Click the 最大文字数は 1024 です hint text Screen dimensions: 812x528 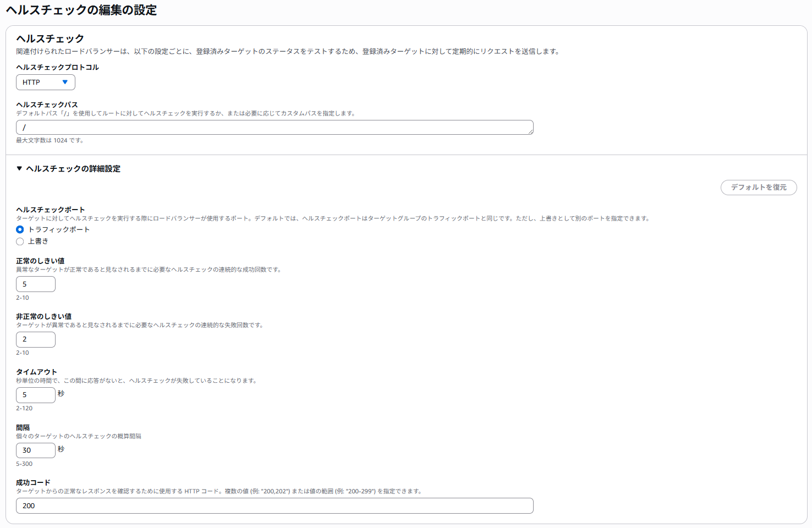[50, 140]
